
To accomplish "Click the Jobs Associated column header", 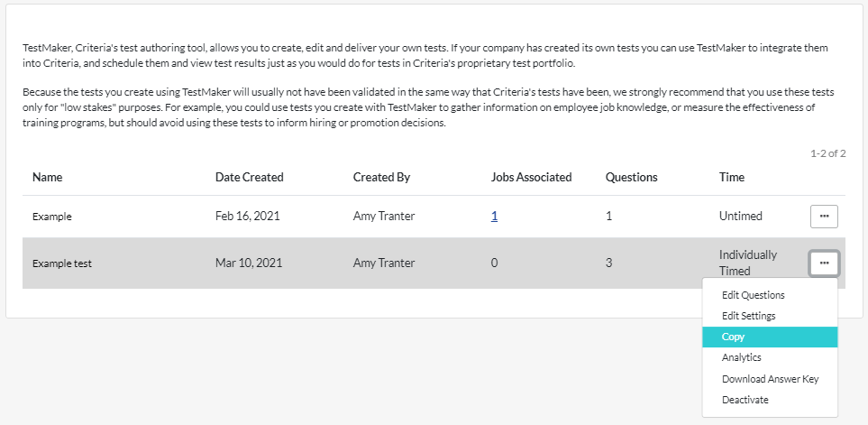I will (x=531, y=178).
